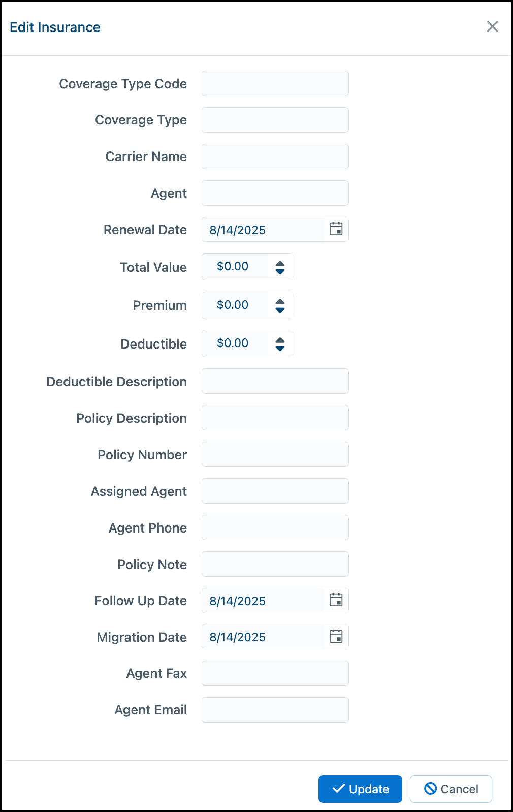
Task: Focus the Agent Phone input field
Action: tap(275, 527)
